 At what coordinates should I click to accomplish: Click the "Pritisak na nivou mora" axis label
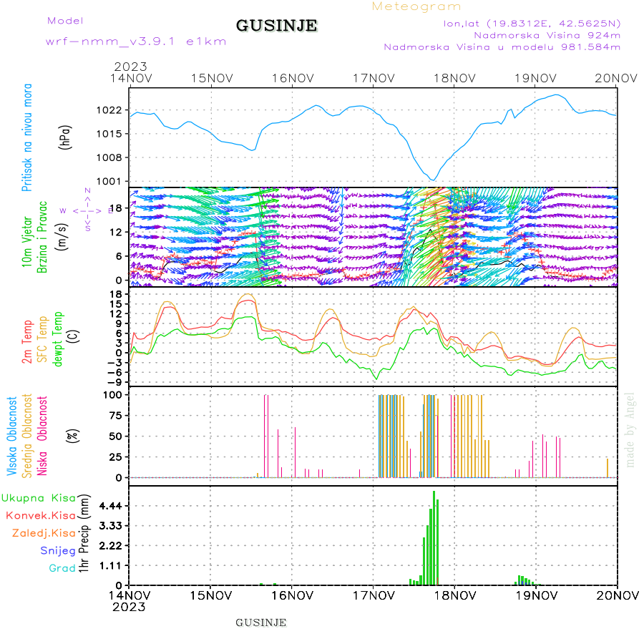[x=27, y=137]
